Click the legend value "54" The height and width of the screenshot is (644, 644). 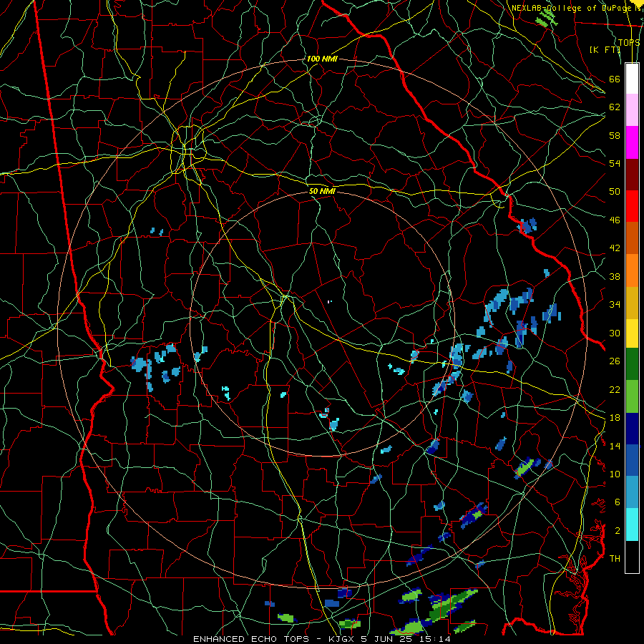click(x=615, y=163)
